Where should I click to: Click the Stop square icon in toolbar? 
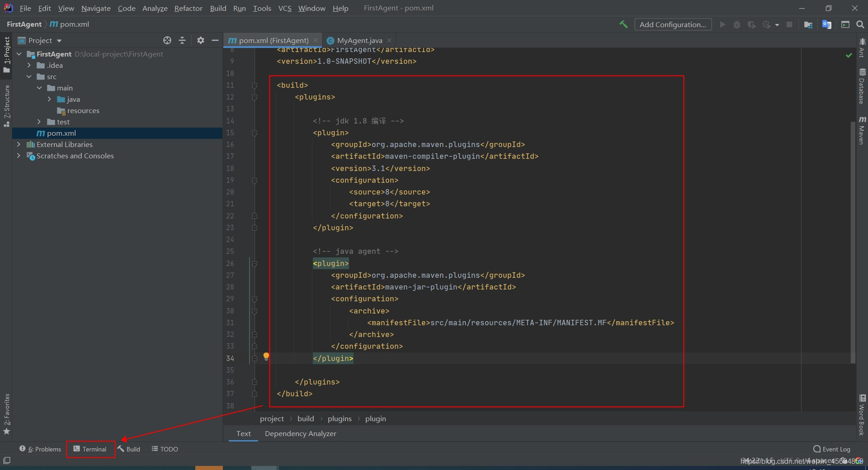[x=789, y=24]
